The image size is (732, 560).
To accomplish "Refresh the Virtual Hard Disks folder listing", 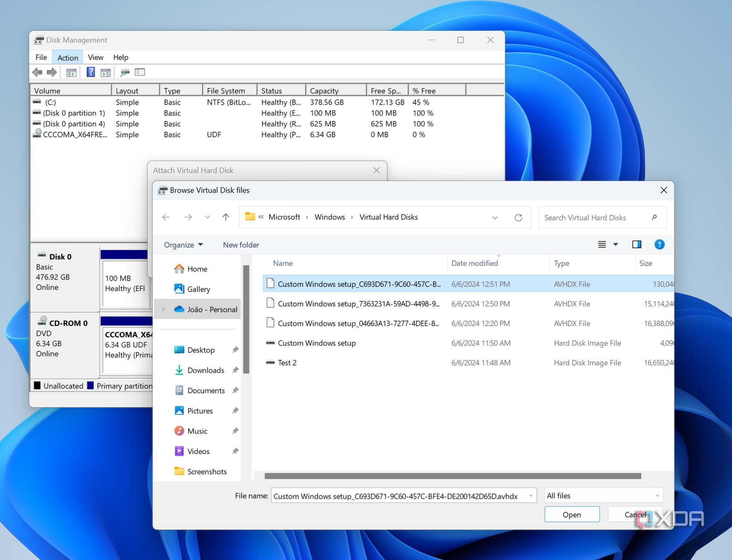I will [x=518, y=217].
